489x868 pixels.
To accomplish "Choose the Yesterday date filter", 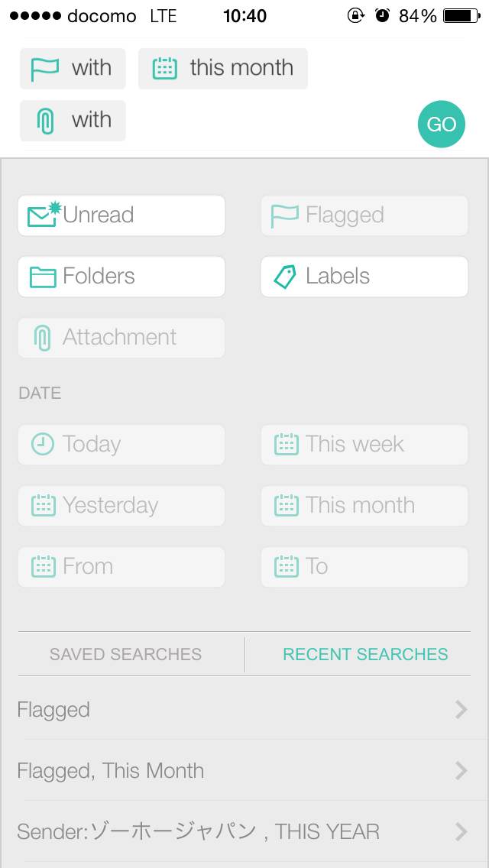I will click(121, 506).
